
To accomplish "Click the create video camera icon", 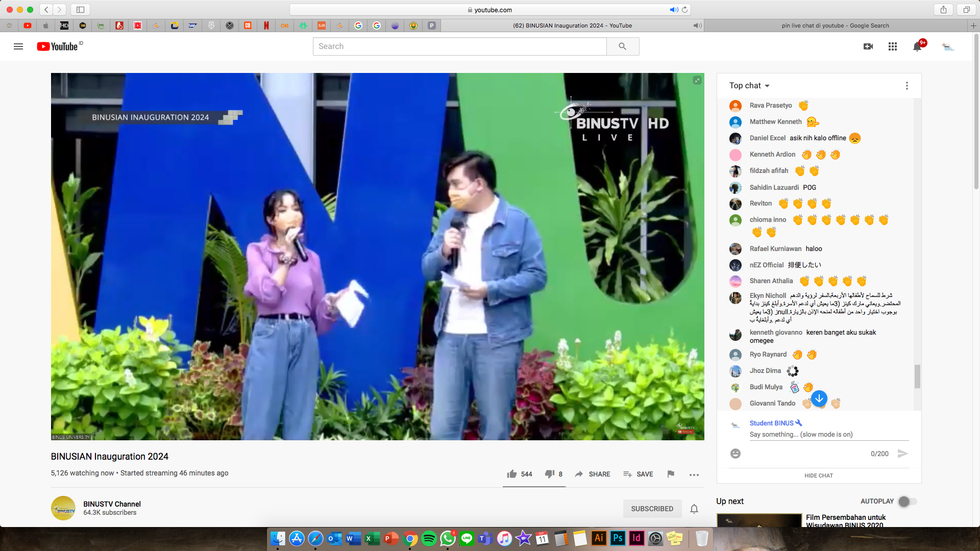I will click(868, 46).
